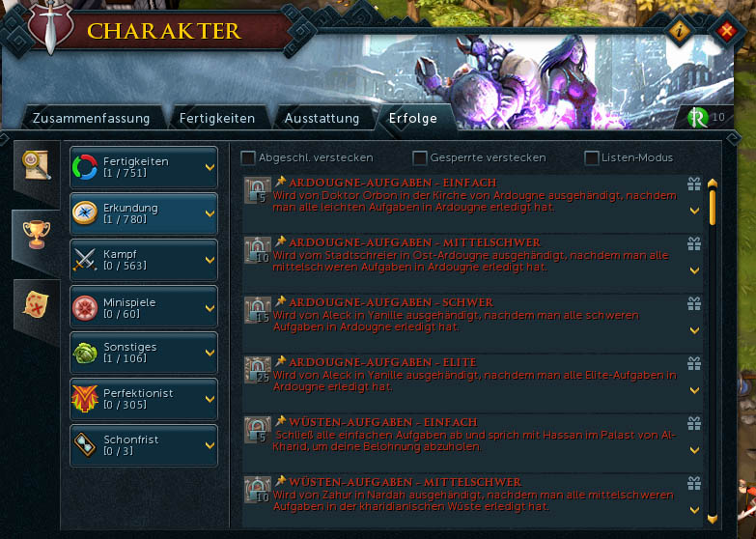Screen dimensions: 756x539
Task: Click the info icon in header
Action: pos(680,31)
